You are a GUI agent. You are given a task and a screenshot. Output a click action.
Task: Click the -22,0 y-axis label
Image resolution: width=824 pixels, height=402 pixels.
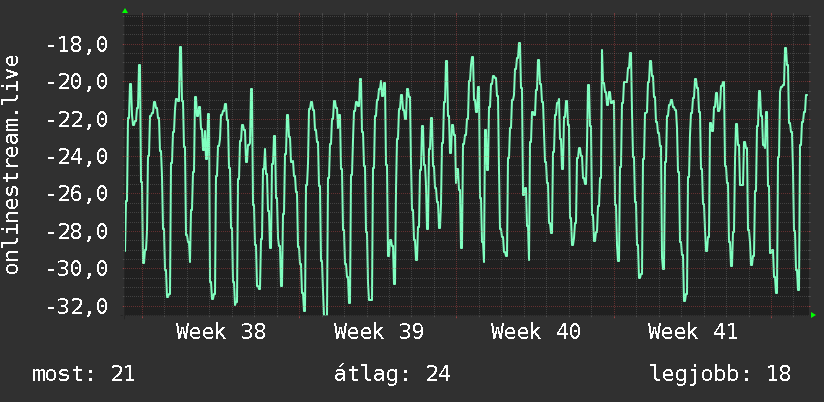[x=77, y=120]
